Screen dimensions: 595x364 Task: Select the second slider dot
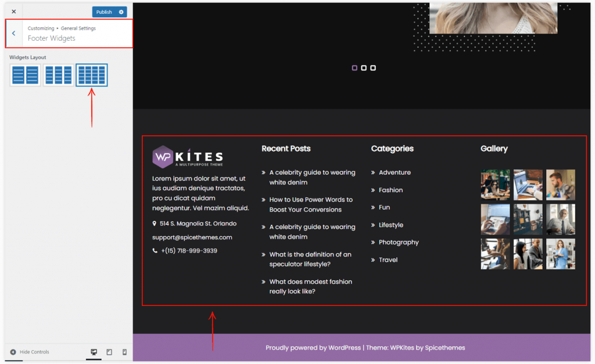pyautogui.click(x=364, y=68)
